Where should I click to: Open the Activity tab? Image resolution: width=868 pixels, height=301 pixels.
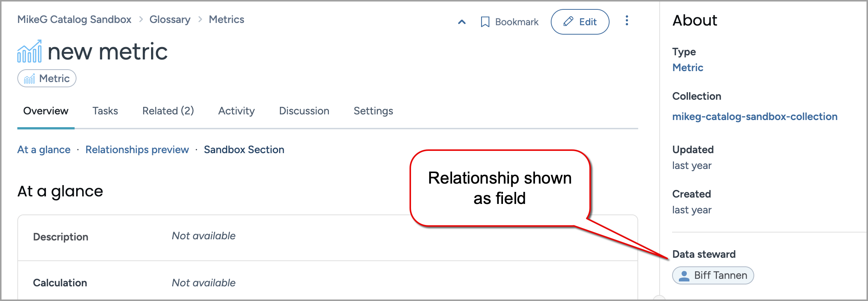pos(236,111)
